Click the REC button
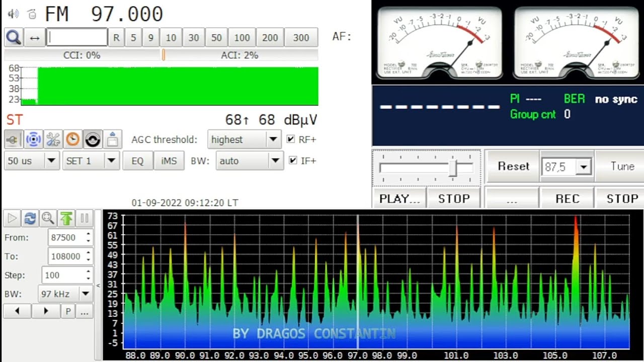Viewport: 644px width, 362px height. 567,199
